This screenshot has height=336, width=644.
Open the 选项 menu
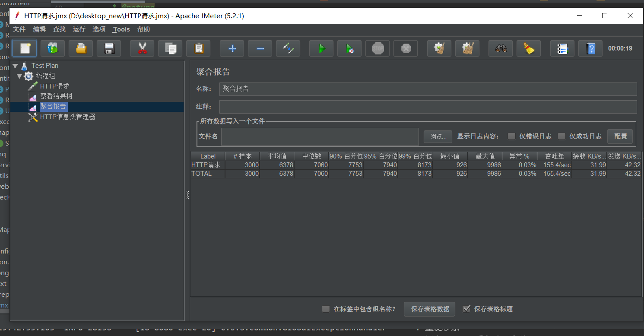pyautogui.click(x=99, y=29)
